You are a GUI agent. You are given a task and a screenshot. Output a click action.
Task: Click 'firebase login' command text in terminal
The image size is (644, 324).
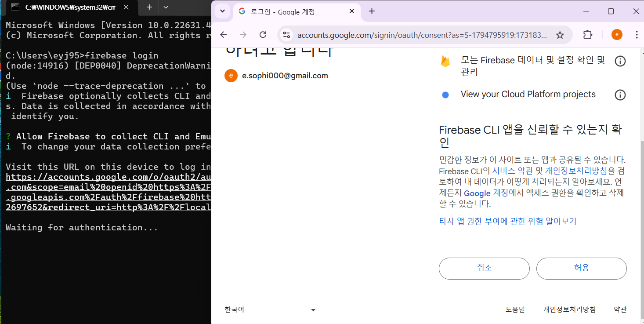(122, 56)
